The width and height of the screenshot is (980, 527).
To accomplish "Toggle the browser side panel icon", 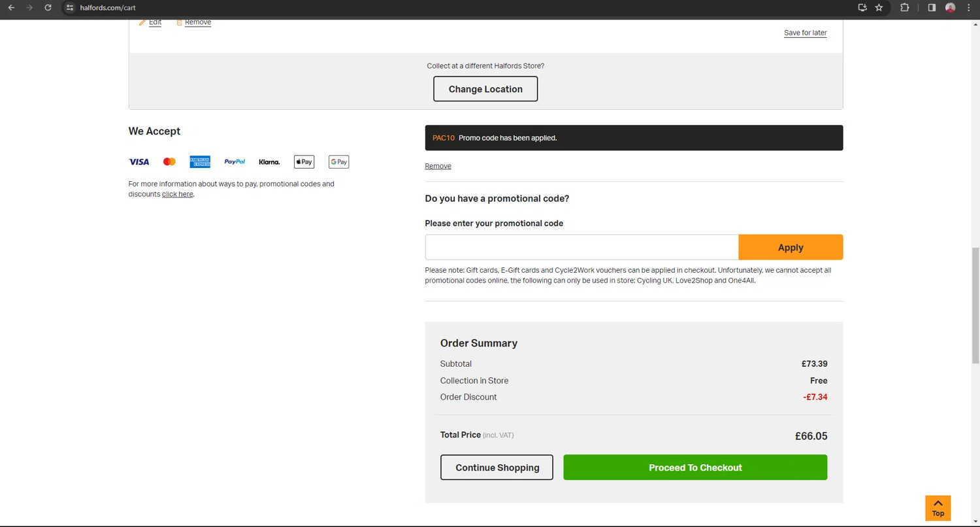I will pos(932,8).
